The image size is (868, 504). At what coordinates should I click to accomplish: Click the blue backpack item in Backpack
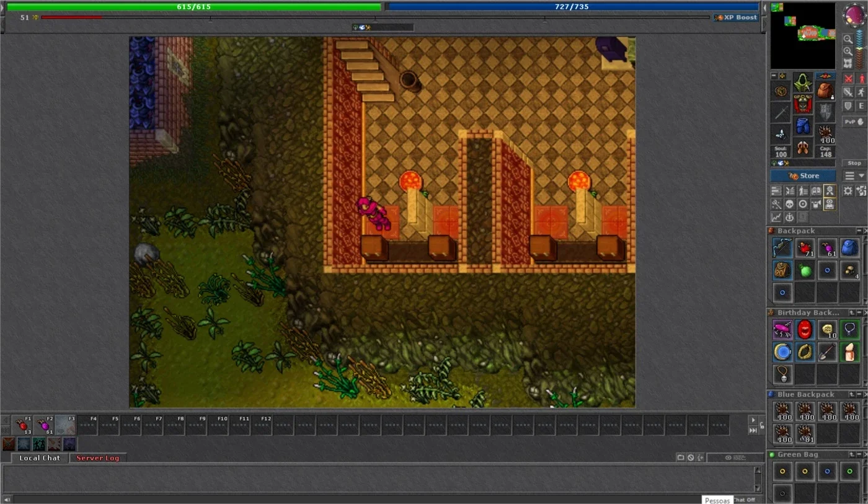pos(849,248)
